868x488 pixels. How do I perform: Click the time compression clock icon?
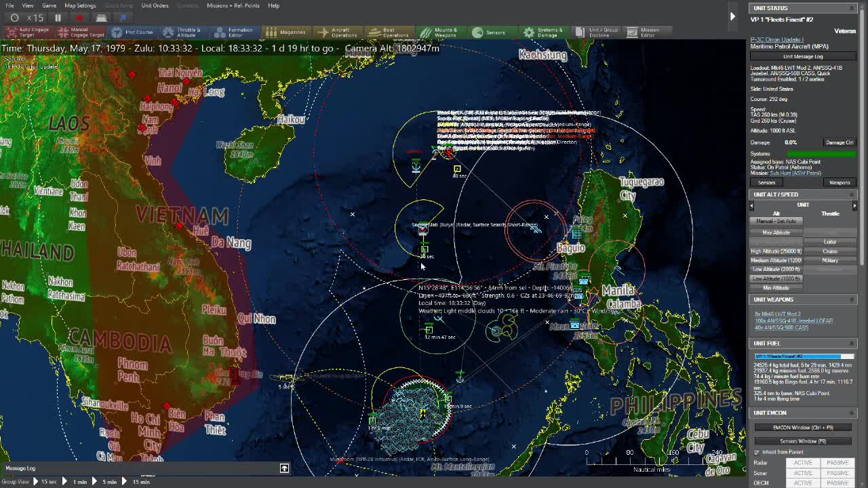14,18
